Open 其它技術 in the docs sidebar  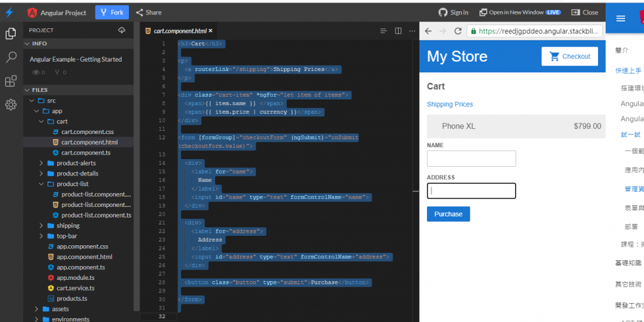pyautogui.click(x=628, y=284)
